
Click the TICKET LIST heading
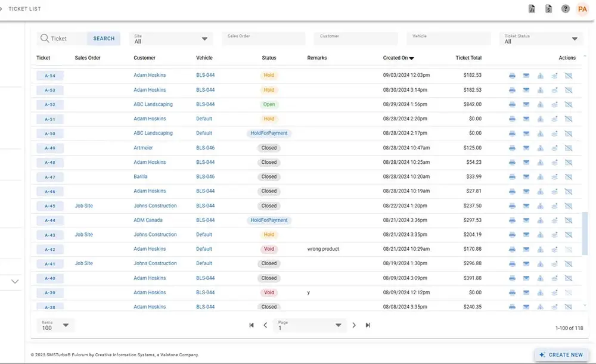[x=25, y=8]
